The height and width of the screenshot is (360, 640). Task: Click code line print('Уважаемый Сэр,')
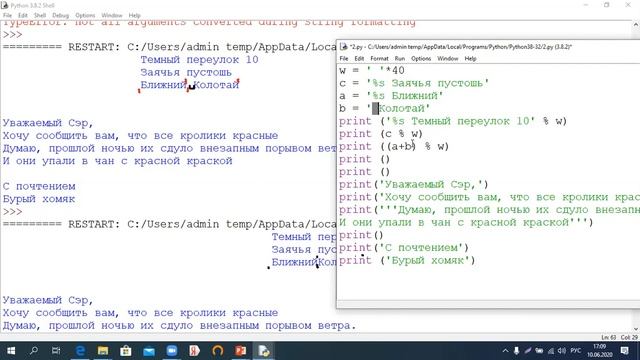pos(413,184)
